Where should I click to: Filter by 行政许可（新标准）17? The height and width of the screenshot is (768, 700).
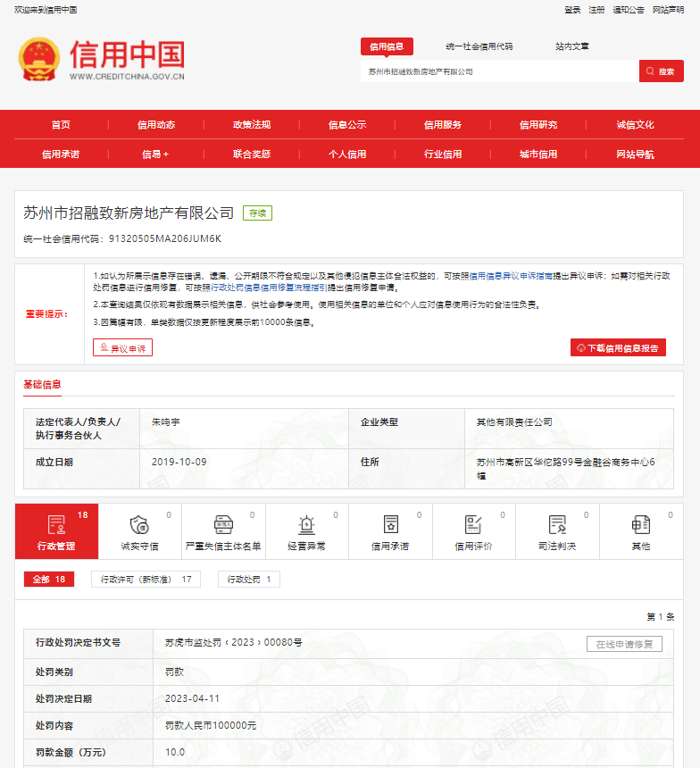(146, 580)
